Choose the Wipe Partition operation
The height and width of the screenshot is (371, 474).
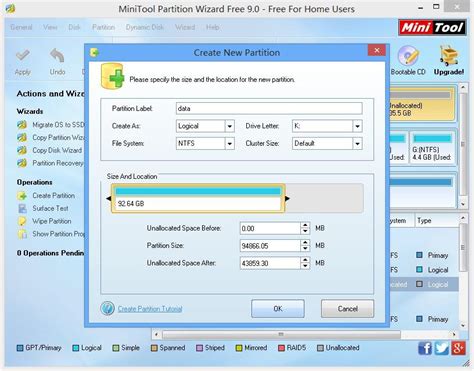click(45, 221)
